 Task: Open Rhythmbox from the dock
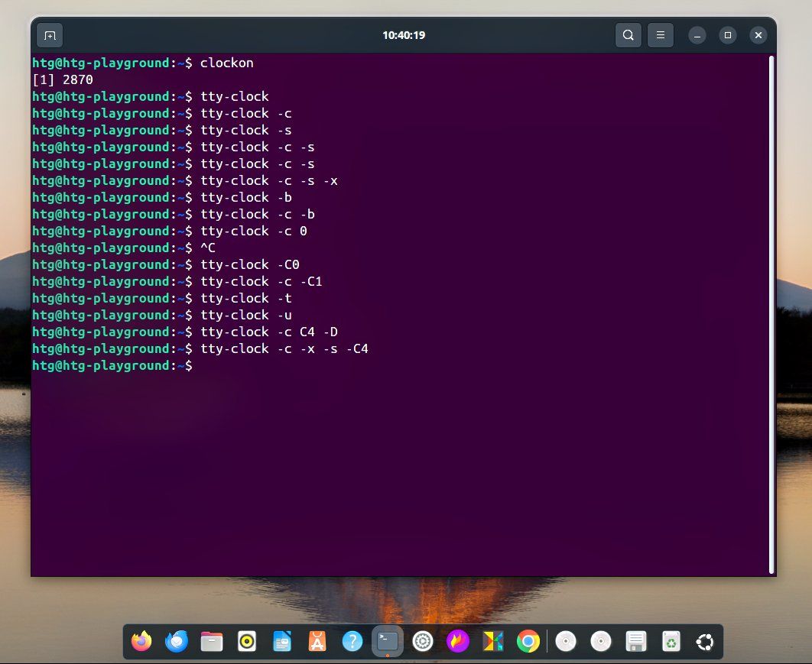(x=247, y=642)
